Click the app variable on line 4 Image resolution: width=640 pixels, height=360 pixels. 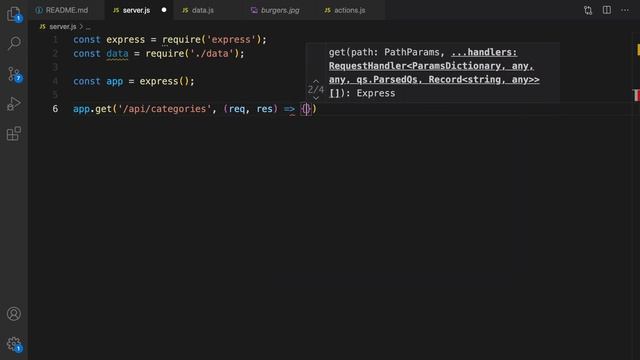coord(114,81)
